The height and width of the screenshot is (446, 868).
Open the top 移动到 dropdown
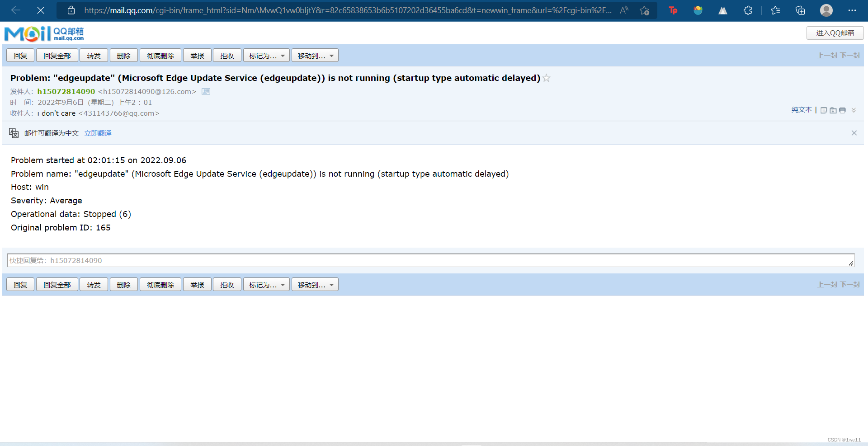tap(315, 56)
